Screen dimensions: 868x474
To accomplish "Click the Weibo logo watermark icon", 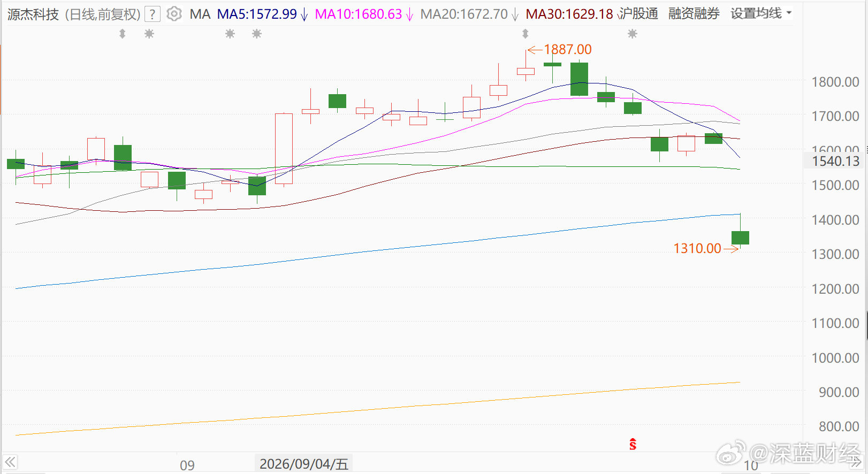I will [731, 453].
